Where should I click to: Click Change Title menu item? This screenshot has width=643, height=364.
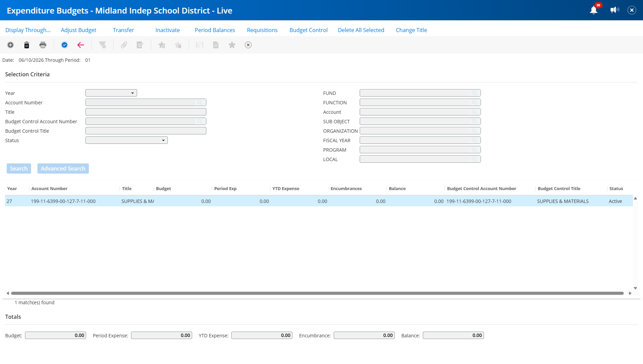pos(411,30)
